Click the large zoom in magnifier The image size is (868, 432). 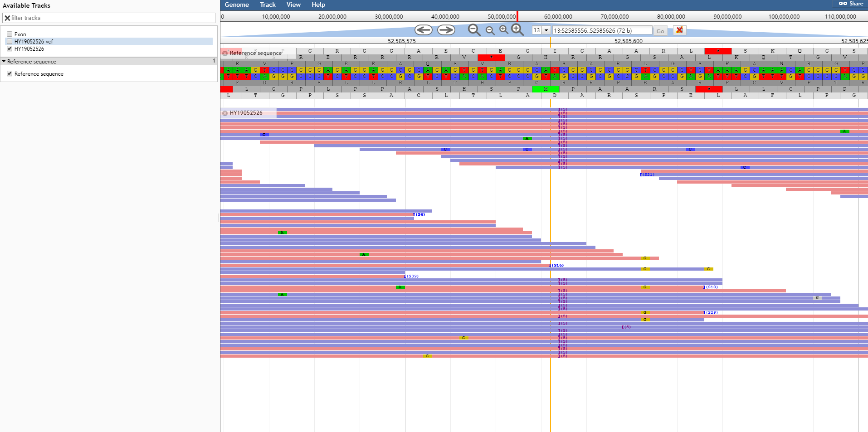[517, 29]
